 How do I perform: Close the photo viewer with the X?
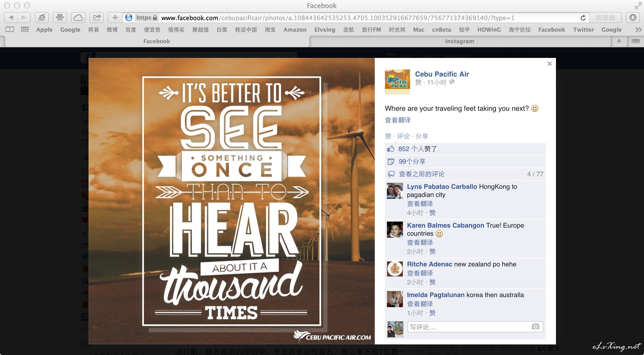(549, 64)
